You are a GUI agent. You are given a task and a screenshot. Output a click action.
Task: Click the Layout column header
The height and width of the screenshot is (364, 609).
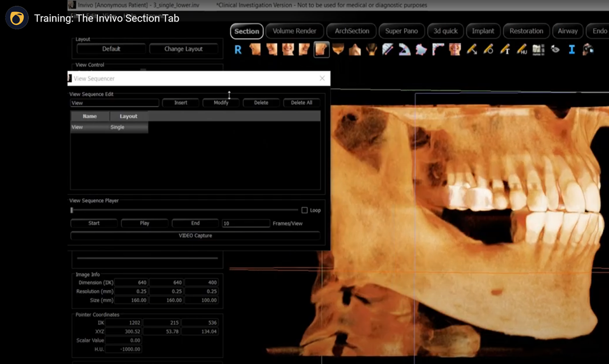tap(128, 116)
